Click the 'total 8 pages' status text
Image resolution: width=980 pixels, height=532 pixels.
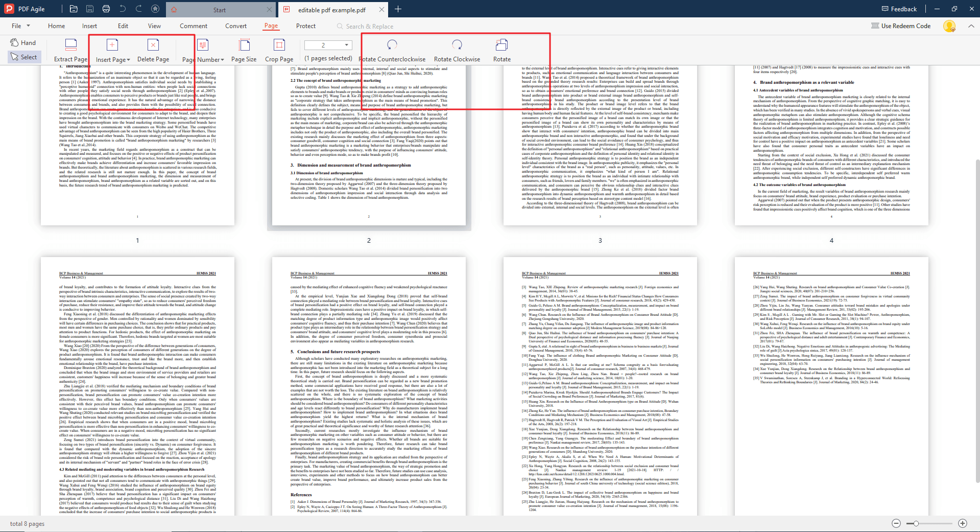(x=27, y=523)
